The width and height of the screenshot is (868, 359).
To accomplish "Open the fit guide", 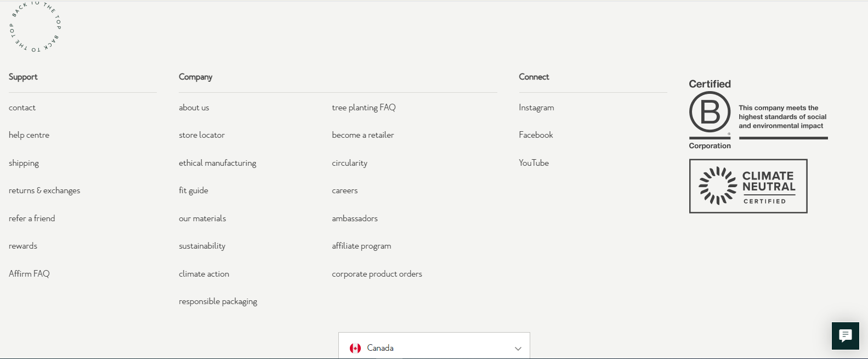I will click(194, 190).
